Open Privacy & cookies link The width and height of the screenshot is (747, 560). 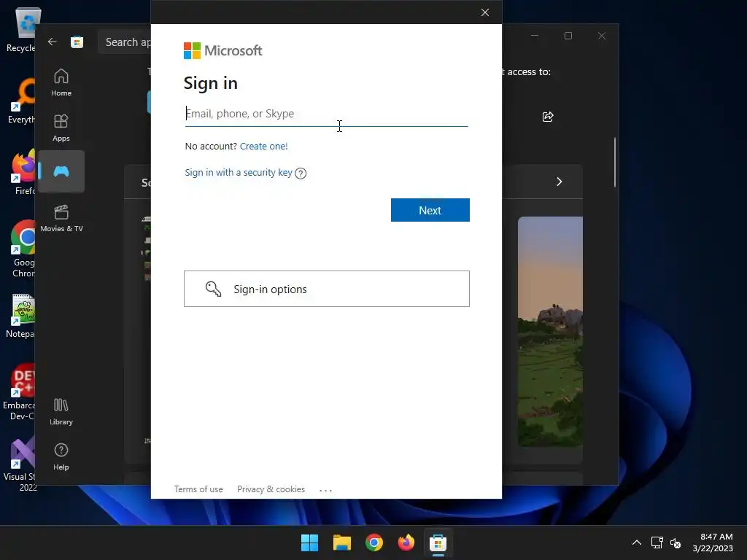[271, 489]
